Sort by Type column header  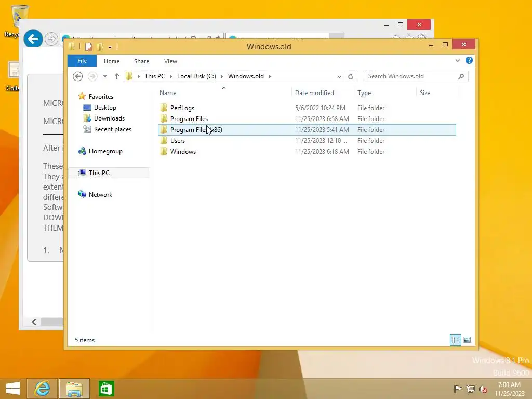coord(385,92)
